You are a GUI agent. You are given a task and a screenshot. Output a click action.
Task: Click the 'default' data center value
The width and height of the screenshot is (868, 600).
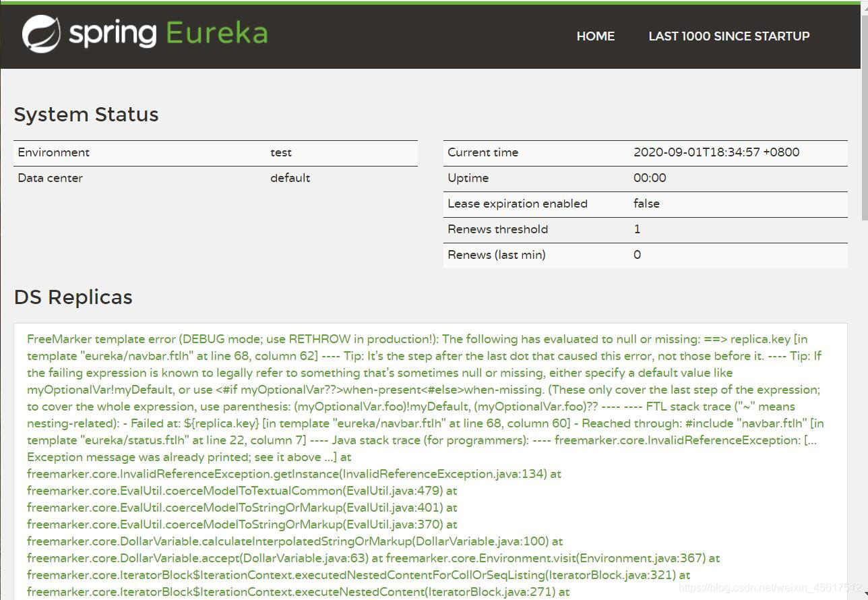pyautogui.click(x=290, y=178)
